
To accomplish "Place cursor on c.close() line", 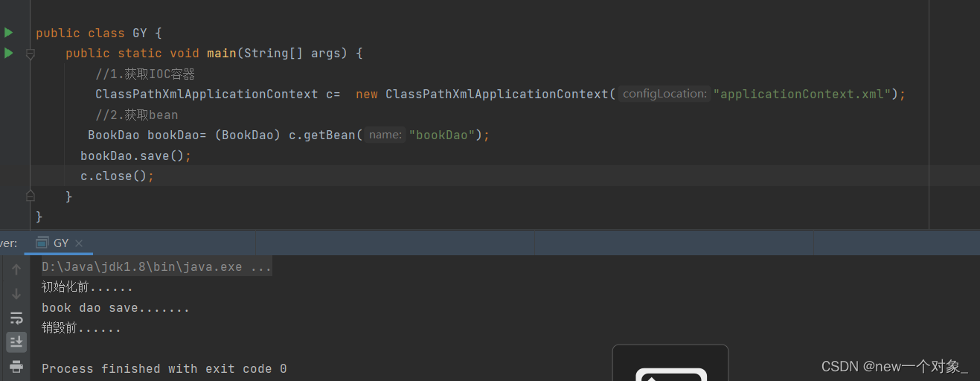I will [118, 176].
